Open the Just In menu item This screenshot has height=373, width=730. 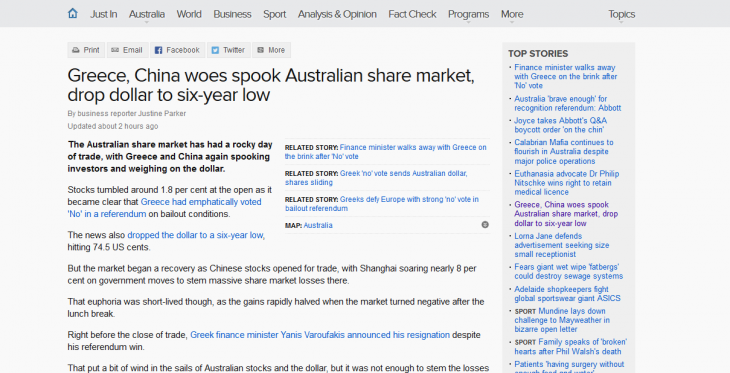103,14
